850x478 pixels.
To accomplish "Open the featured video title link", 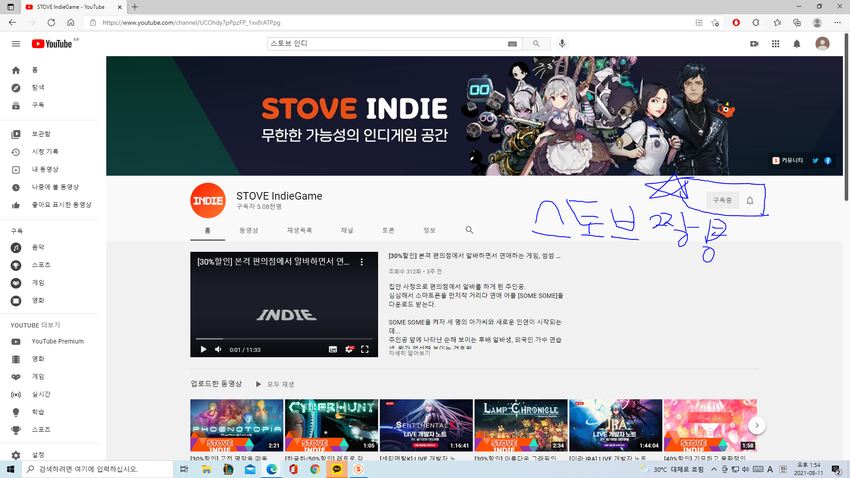I will click(474, 256).
